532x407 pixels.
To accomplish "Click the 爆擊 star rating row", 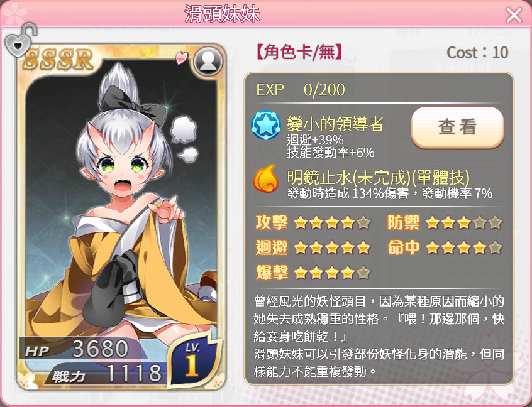I will (313, 272).
